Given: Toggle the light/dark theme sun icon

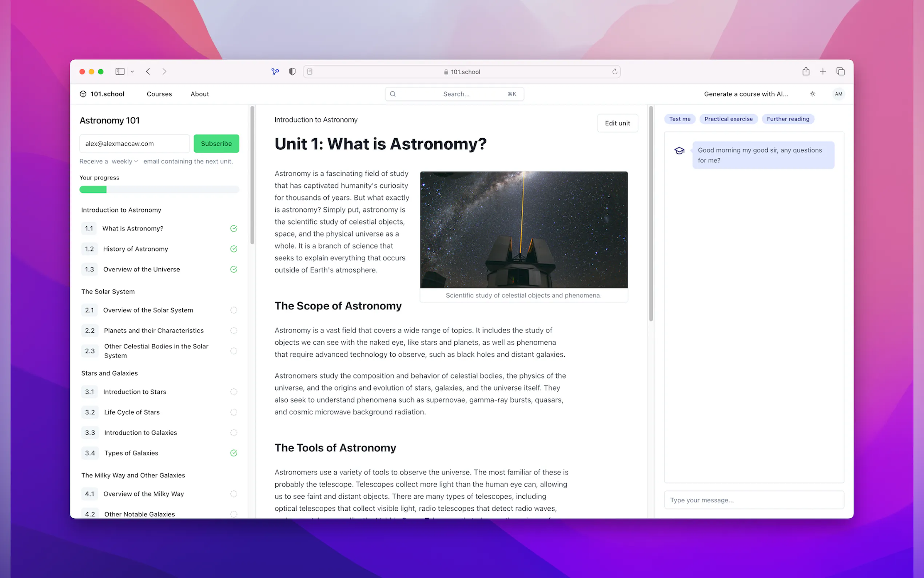Looking at the screenshot, I should pos(812,94).
